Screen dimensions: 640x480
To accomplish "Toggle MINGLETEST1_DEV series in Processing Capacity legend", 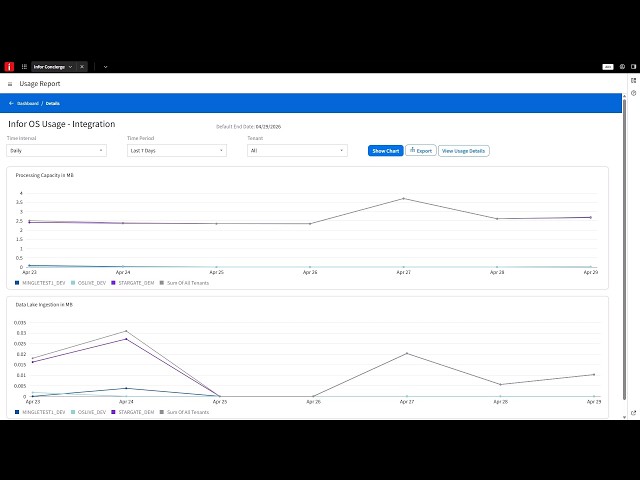I will (x=40, y=283).
